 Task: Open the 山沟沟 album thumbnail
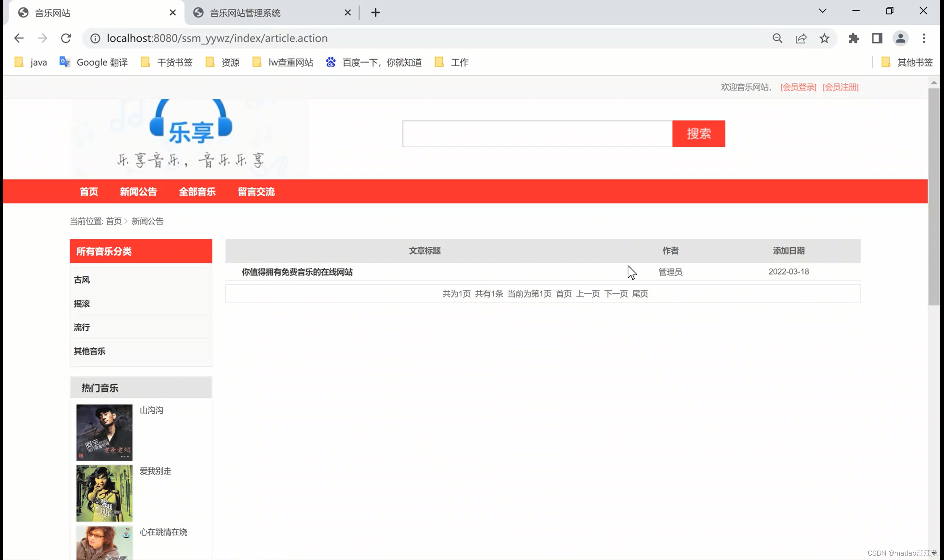[x=104, y=432]
